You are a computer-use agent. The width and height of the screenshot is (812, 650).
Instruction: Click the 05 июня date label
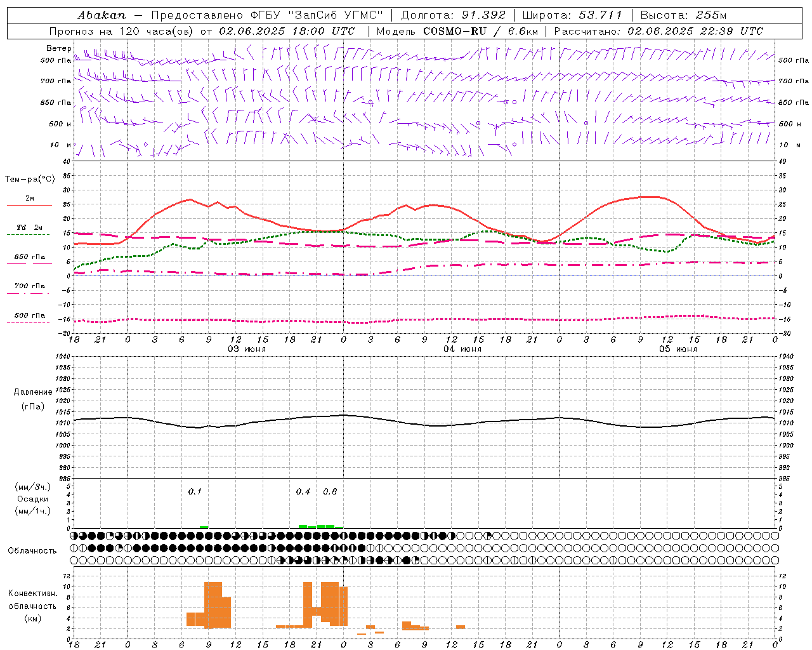678,349
